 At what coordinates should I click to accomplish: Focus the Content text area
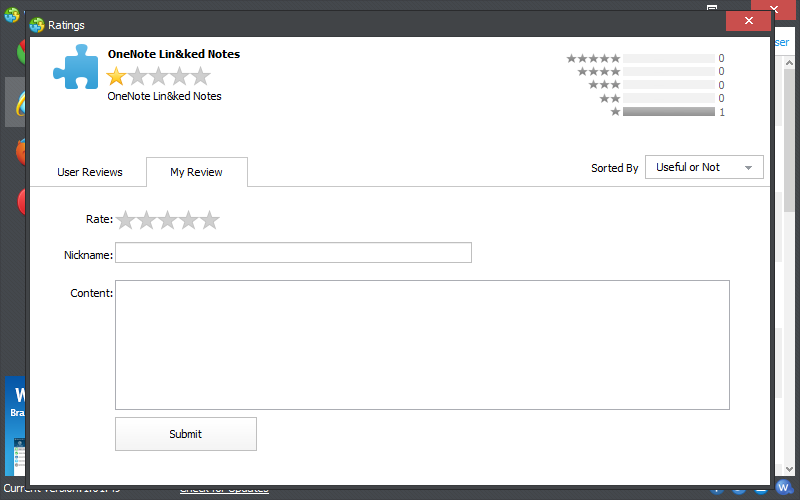click(422, 345)
